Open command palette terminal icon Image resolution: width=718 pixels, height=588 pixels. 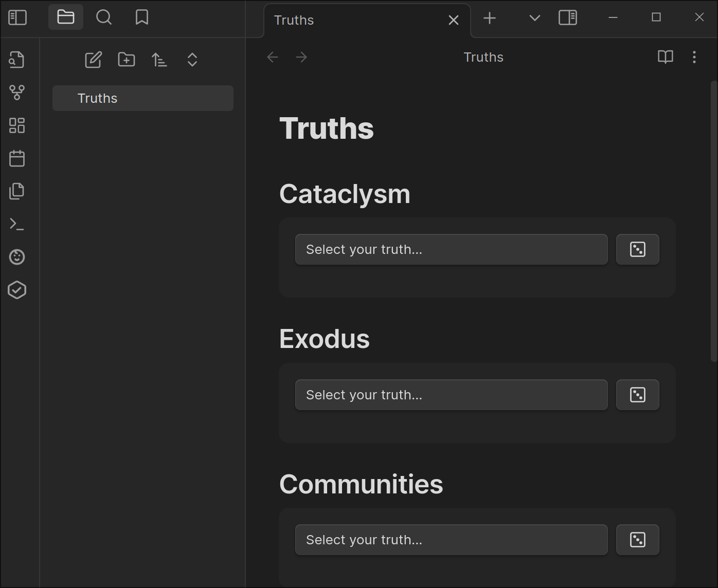point(17,224)
